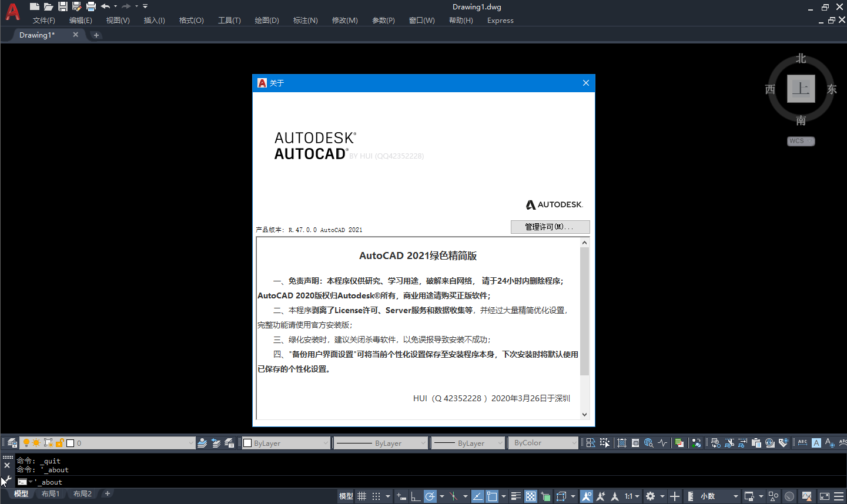
Task: Click the Save icon in quick access toolbar
Action: click(x=62, y=6)
